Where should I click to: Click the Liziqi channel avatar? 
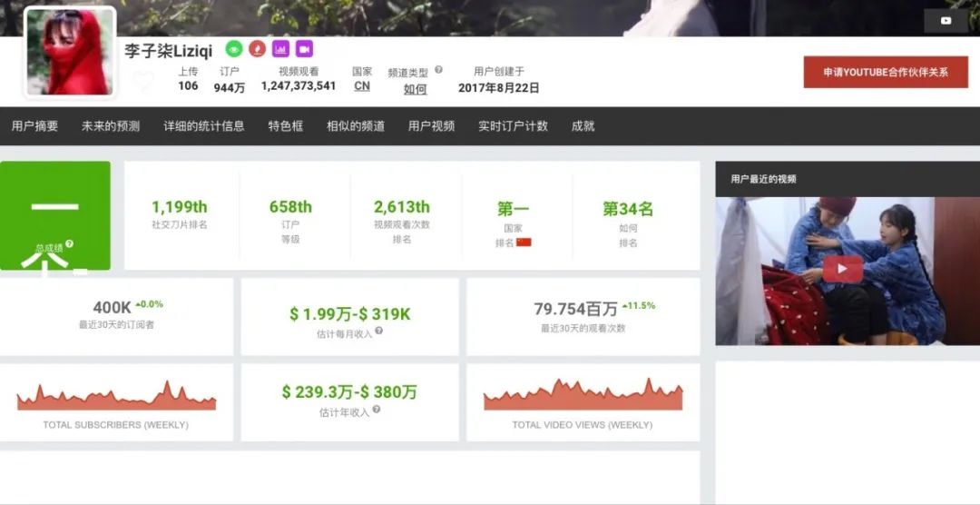70,53
